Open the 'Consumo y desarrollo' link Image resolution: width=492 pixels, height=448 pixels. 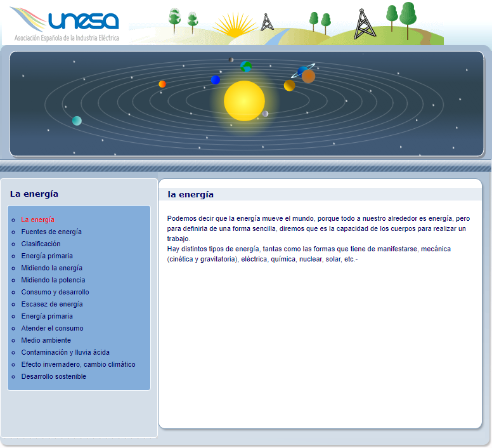pos(55,292)
